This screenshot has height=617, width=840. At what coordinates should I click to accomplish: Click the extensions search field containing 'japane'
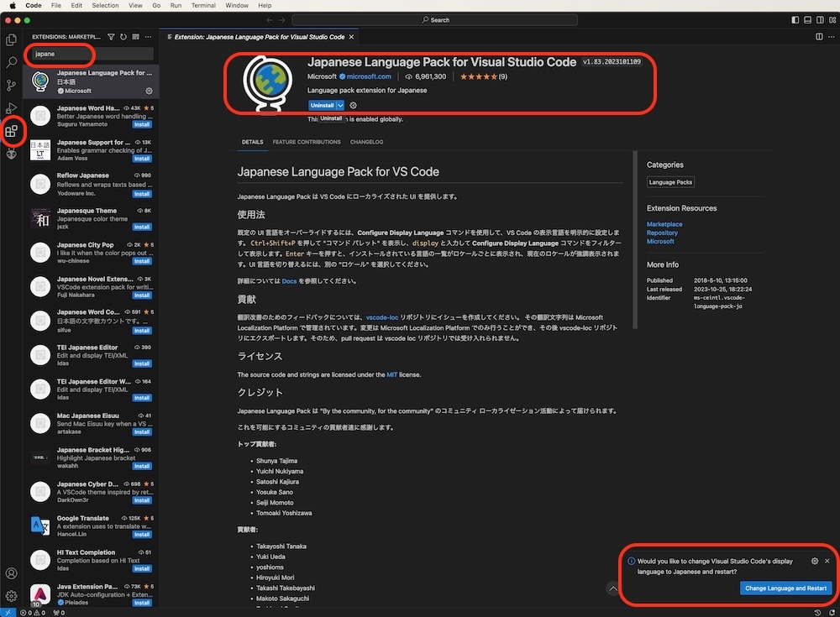(91, 54)
